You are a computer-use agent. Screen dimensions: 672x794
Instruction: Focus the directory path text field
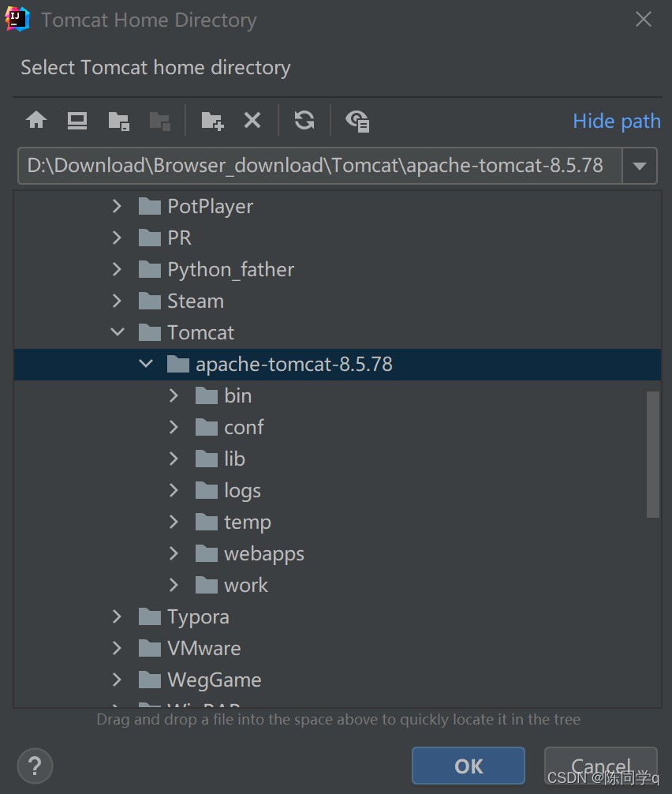pos(319,166)
